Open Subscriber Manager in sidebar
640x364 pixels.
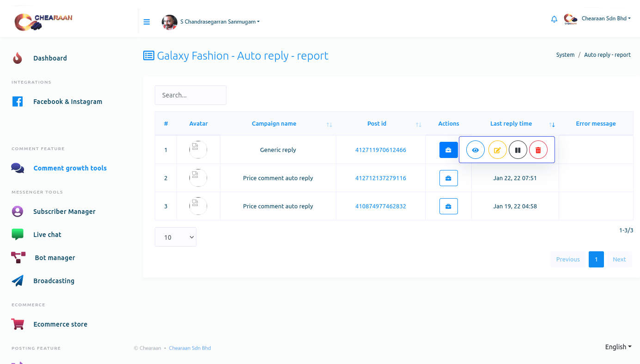coord(64,212)
